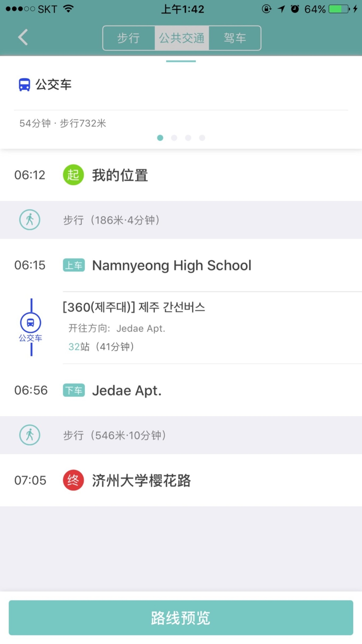362x644 pixels.
Task: Tap the 下车 alighting badge
Action: coord(74,390)
